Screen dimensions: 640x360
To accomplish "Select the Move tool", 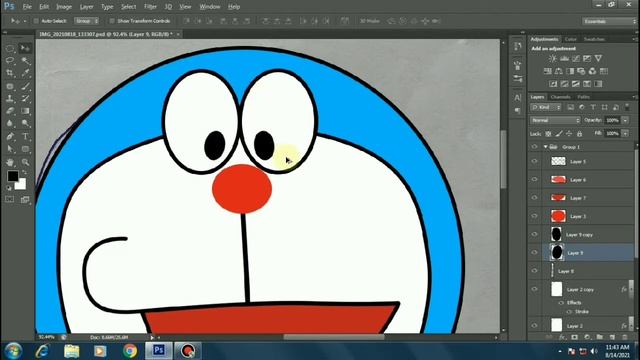I will pyautogui.click(x=25, y=49).
